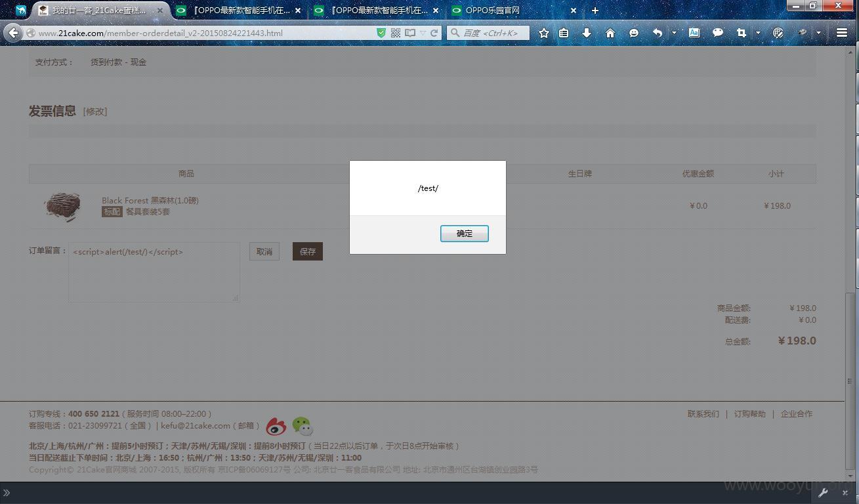Switch to the 21Cake order tab
The width and height of the screenshot is (859, 504).
(x=99, y=10)
